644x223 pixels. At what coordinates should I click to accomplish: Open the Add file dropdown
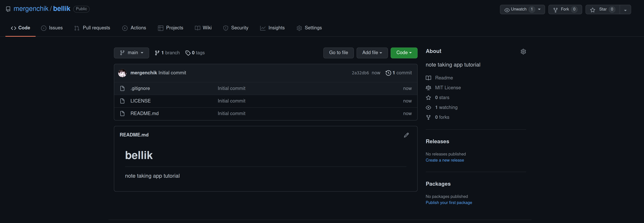click(x=372, y=53)
